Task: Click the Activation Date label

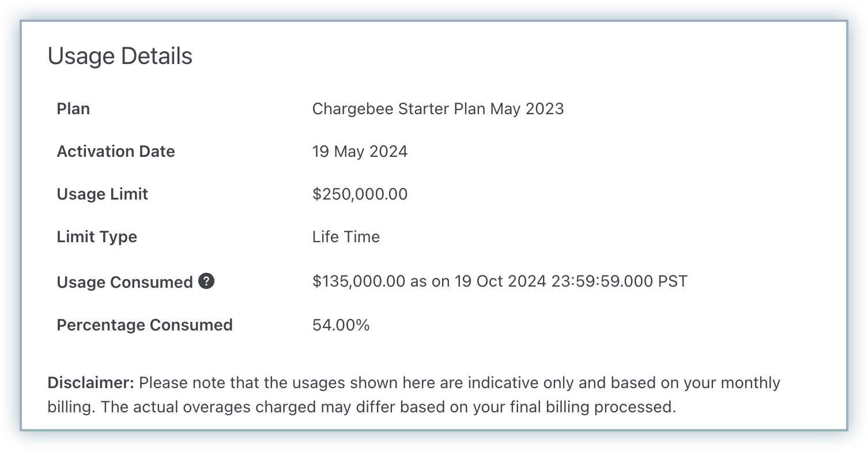Action: tap(115, 151)
